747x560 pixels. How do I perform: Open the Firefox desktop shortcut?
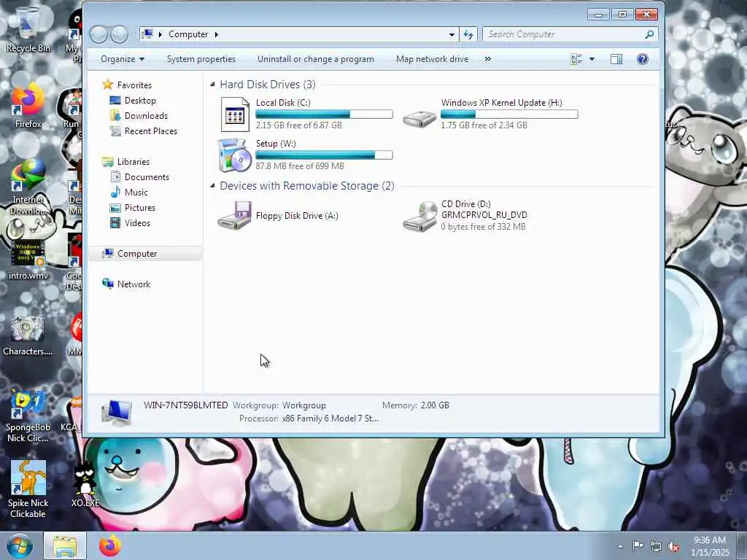pyautogui.click(x=28, y=106)
